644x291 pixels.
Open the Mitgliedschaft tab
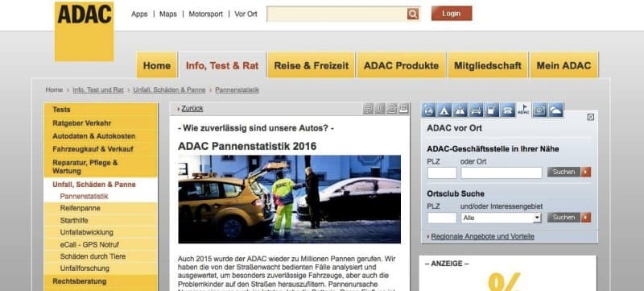[x=488, y=65]
